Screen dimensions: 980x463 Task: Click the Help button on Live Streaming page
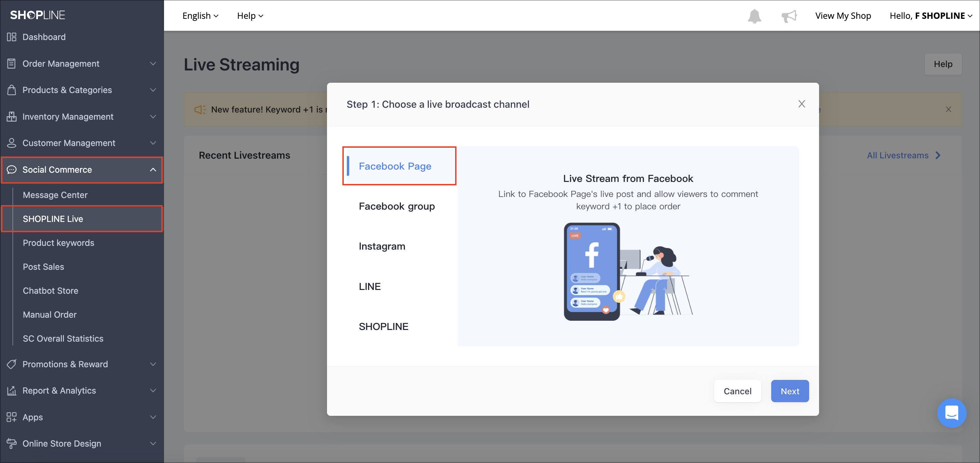[943, 64]
